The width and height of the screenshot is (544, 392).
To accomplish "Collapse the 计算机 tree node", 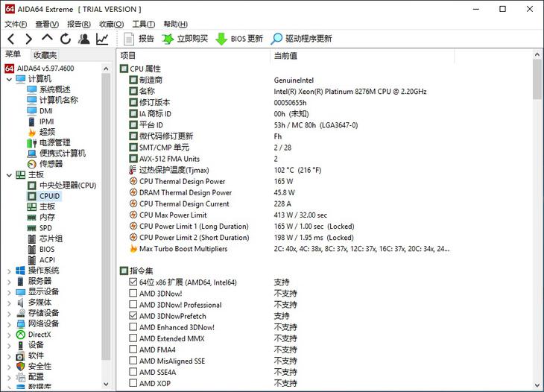I will pyautogui.click(x=10, y=80).
